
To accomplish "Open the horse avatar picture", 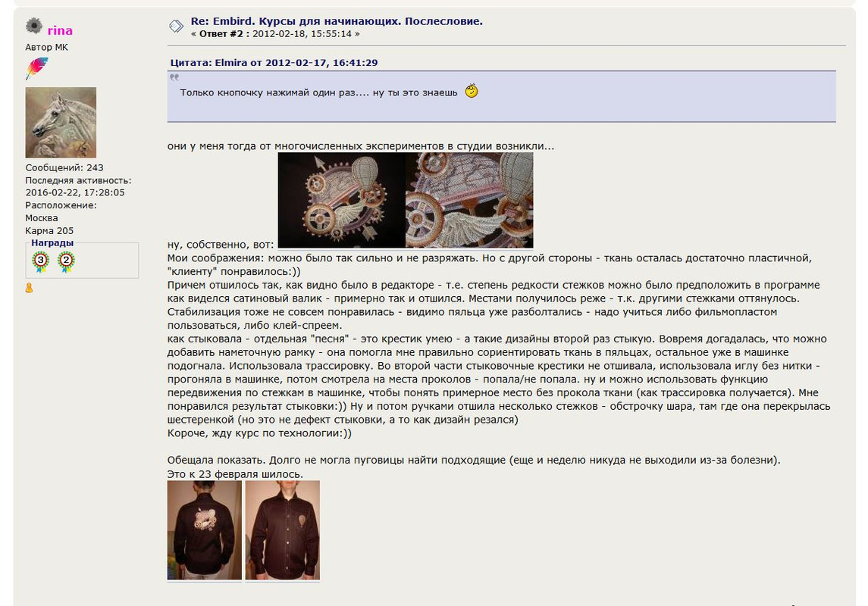I will 61,122.
